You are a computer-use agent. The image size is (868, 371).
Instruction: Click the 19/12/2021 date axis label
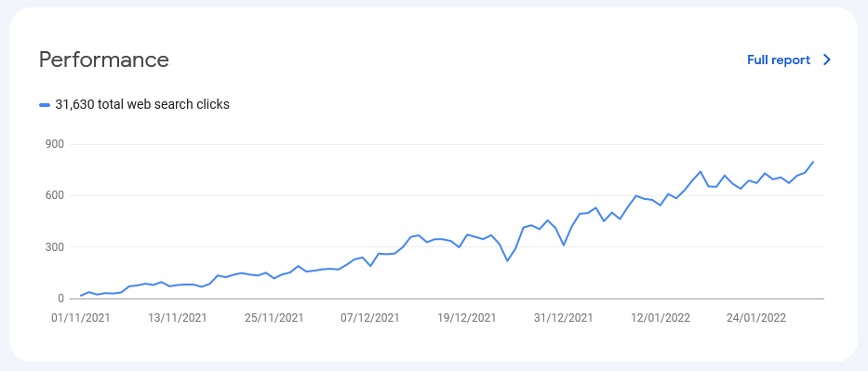click(x=467, y=318)
